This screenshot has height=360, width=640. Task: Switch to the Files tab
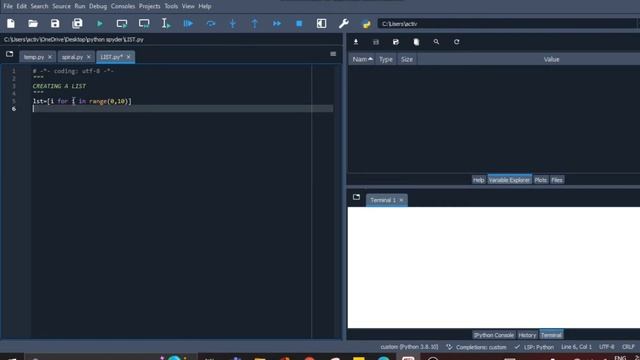[557, 180]
